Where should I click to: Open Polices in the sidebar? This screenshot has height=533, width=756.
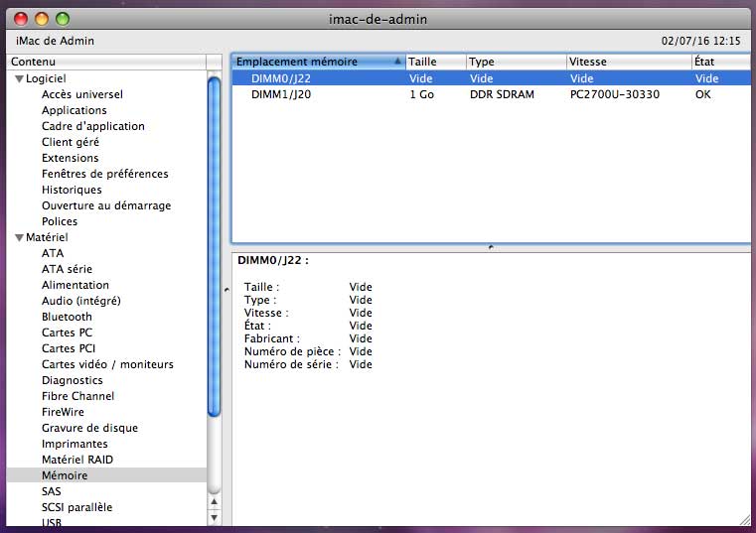click(x=60, y=221)
